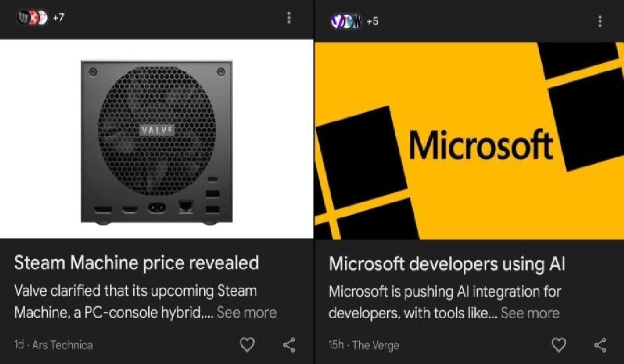Like the Steam Machine article with the heart
The height and width of the screenshot is (364, 624).
(246, 344)
